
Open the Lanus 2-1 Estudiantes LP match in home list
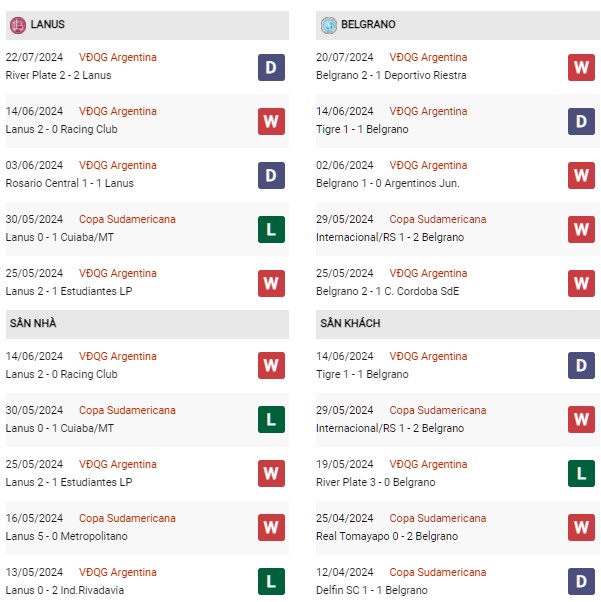pos(69,482)
